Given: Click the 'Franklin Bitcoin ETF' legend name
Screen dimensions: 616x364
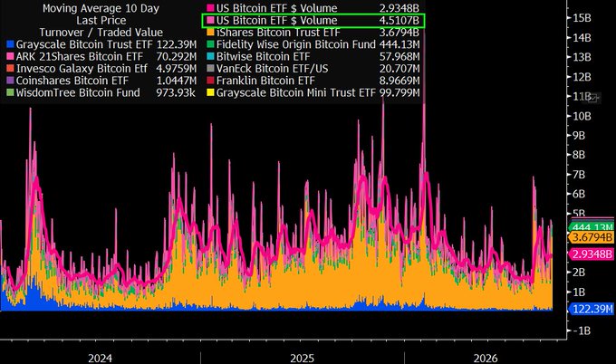Looking at the screenshot, I should click(x=265, y=81).
